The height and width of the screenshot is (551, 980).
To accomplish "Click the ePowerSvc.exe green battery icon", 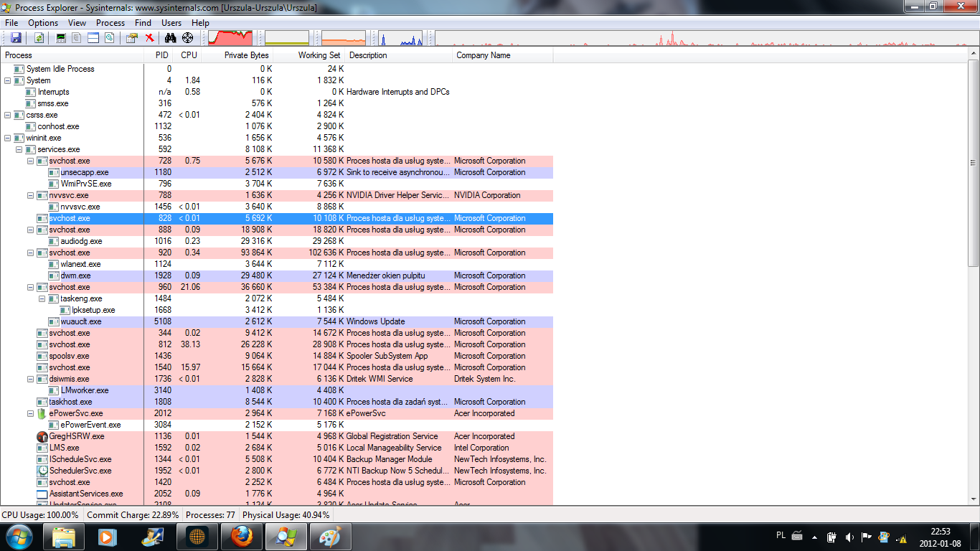I will [x=42, y=413].
